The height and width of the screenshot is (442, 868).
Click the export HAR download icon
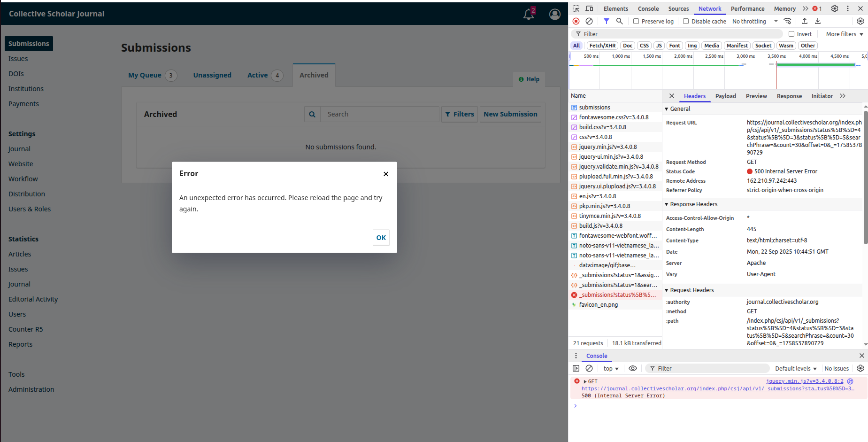[818, 21]
